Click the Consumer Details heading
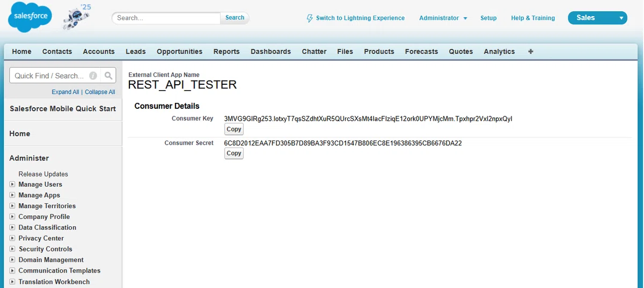Image resolution: width=644 pixels, height=288 pixels. [x=167, y=106]
